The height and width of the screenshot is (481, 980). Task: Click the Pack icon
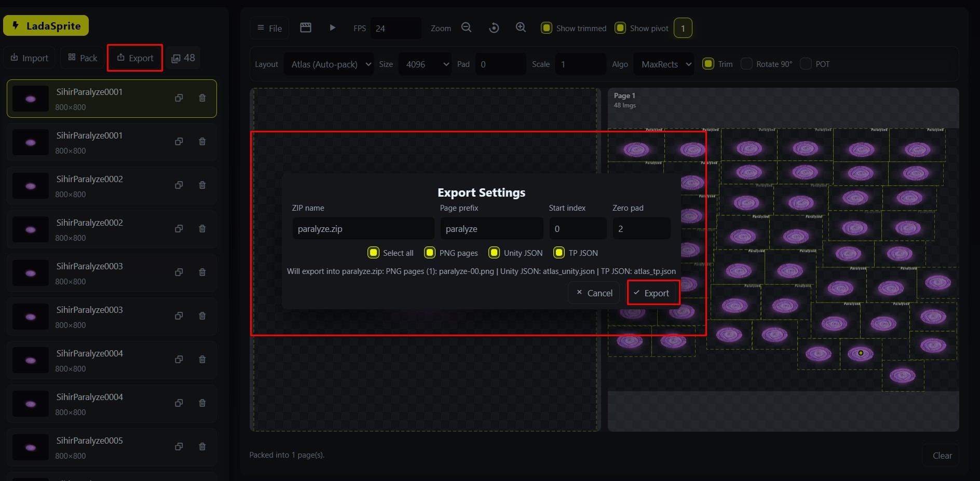(72, 57)
